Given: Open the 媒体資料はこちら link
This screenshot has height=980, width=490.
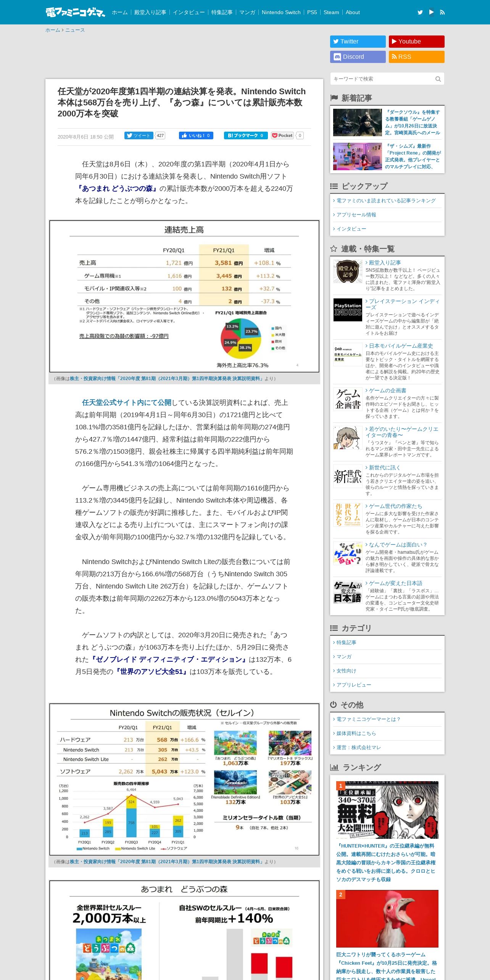Looking at the screenshot, I should click(356, 733).
